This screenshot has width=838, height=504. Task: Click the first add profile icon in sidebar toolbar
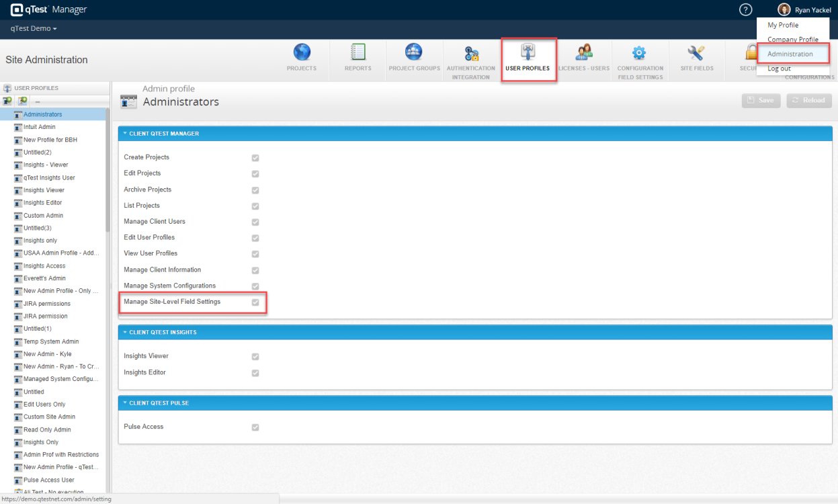coord(7,101)
